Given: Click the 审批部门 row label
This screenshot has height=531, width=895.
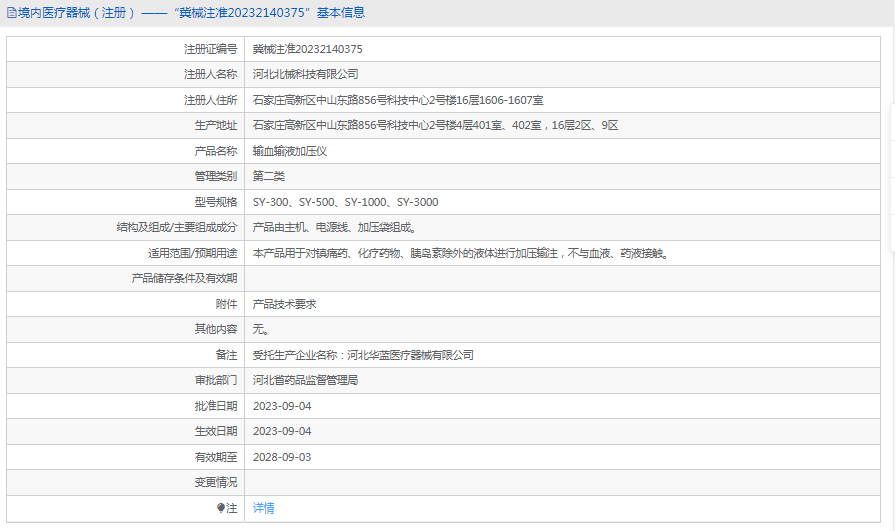Looking at the screenshot, I should click(x=215, y=380).
